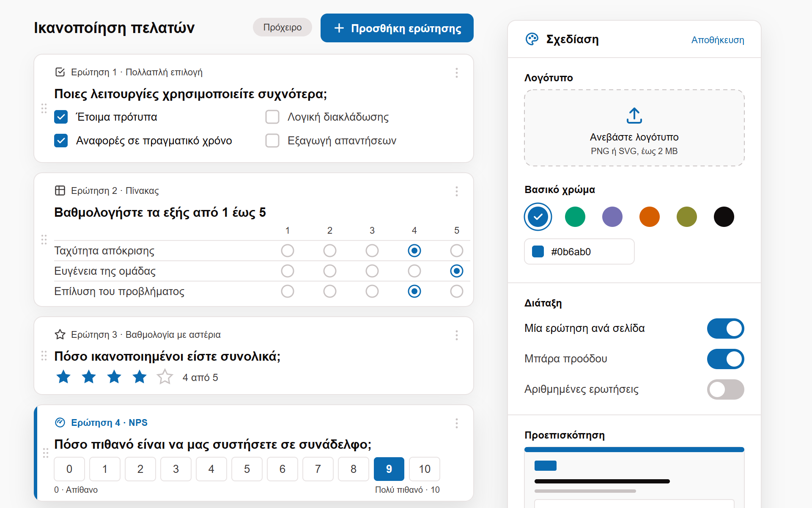Disable Μία ερώτηση ανά σελίδα toggle

click(726, 329)
